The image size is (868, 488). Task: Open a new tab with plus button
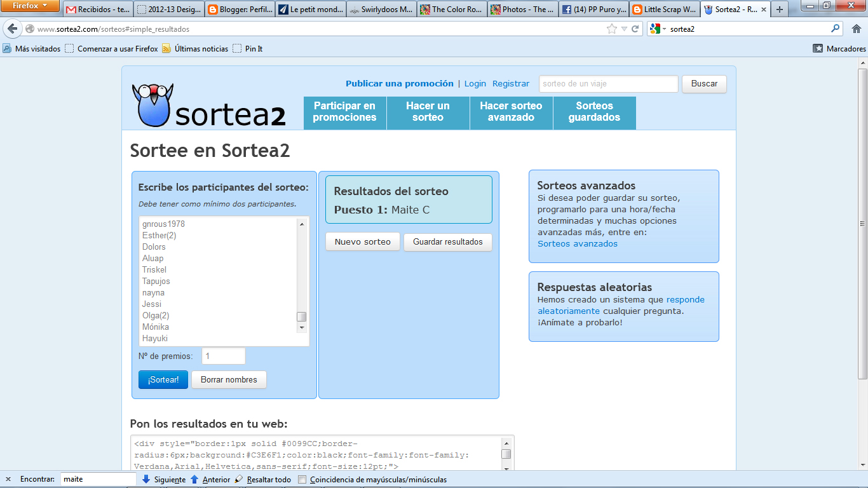tap(779, 10)
